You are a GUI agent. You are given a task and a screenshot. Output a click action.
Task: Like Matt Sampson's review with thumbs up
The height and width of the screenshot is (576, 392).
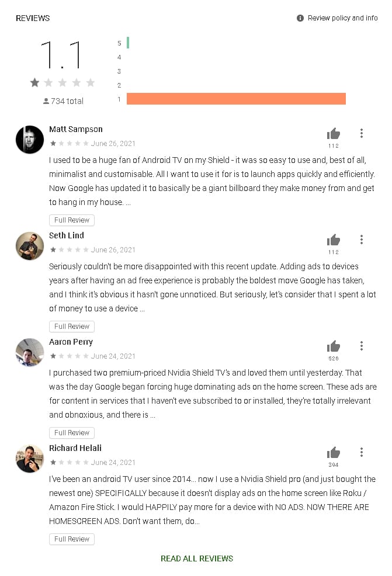click(334, 134)
